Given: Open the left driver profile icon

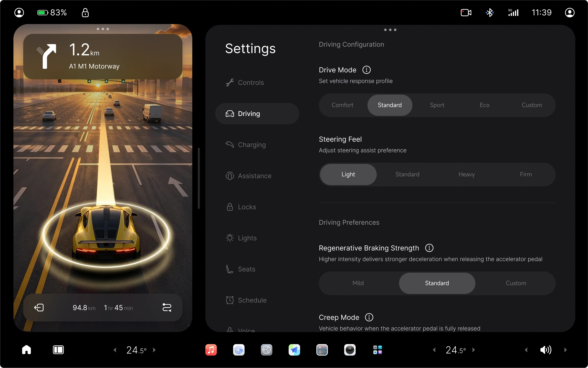Looking at the screenshot, I should tap(19, 12).
